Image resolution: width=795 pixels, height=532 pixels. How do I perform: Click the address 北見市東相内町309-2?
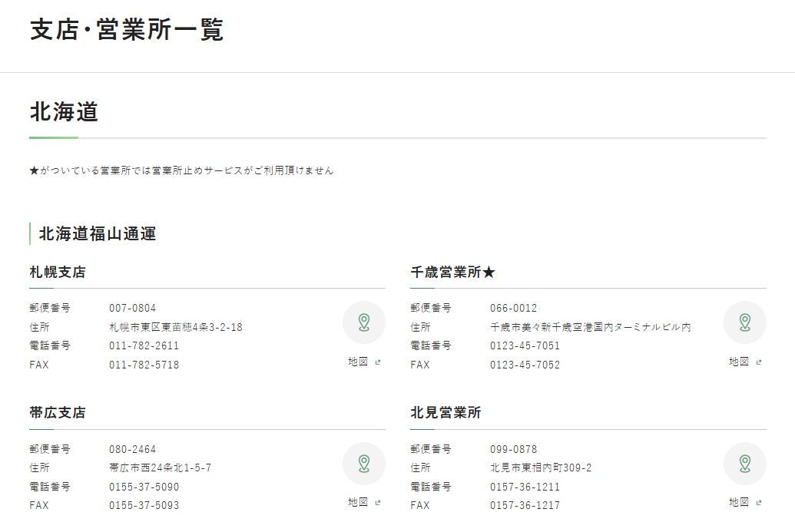tap(541, 468)
